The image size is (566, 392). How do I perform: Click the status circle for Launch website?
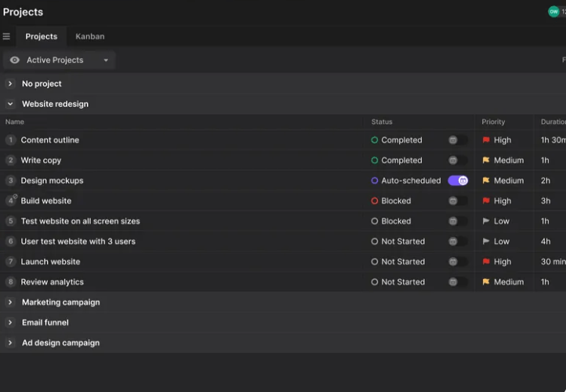tap(374, 262)
